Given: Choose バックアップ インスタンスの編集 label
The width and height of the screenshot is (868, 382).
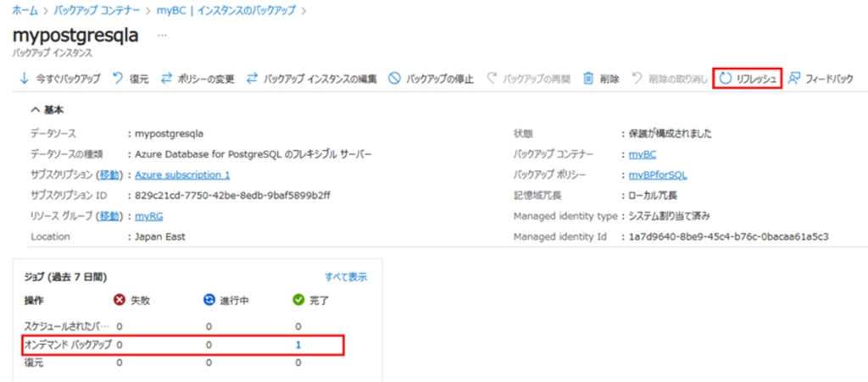Looking at the screenshot, I should coord(320,79).
